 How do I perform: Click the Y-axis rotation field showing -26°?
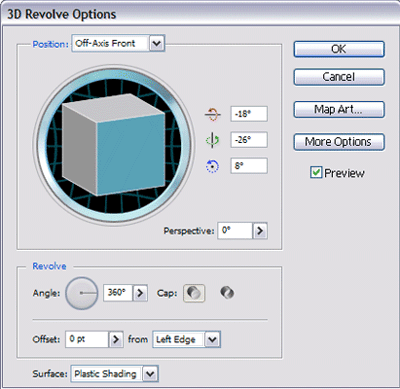(x=249, y=140)
